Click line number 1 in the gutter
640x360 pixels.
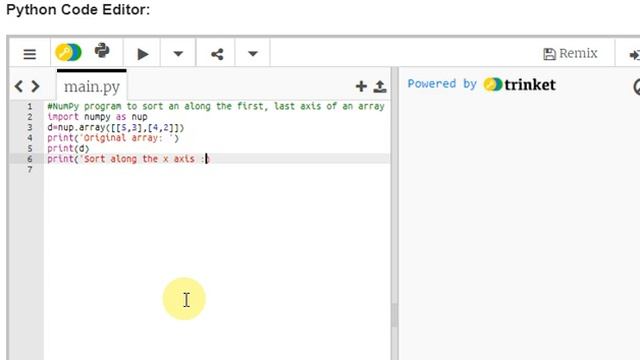29,106
